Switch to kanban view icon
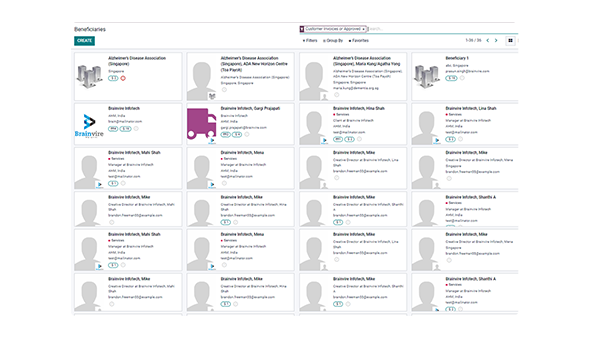This screenshot has height=360, width=590. 510,40
